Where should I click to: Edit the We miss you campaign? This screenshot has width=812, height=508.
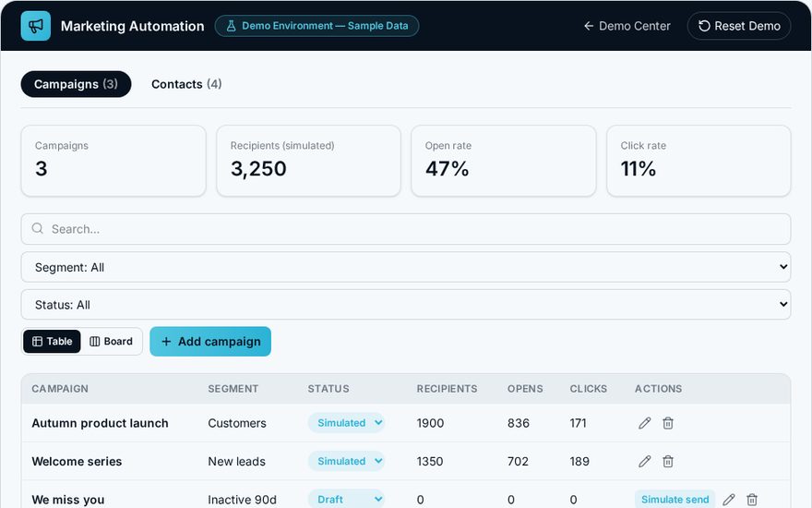[729, 500]
